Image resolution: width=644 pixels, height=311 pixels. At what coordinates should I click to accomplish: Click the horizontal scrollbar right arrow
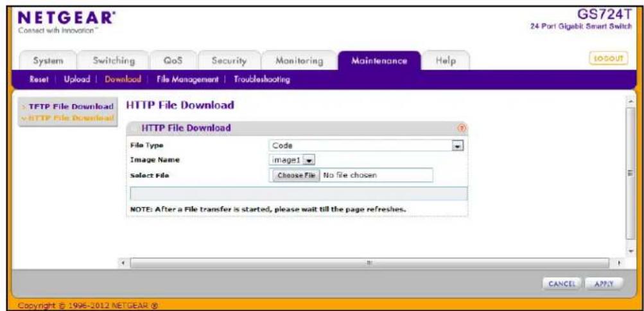(x=618, y=262)
